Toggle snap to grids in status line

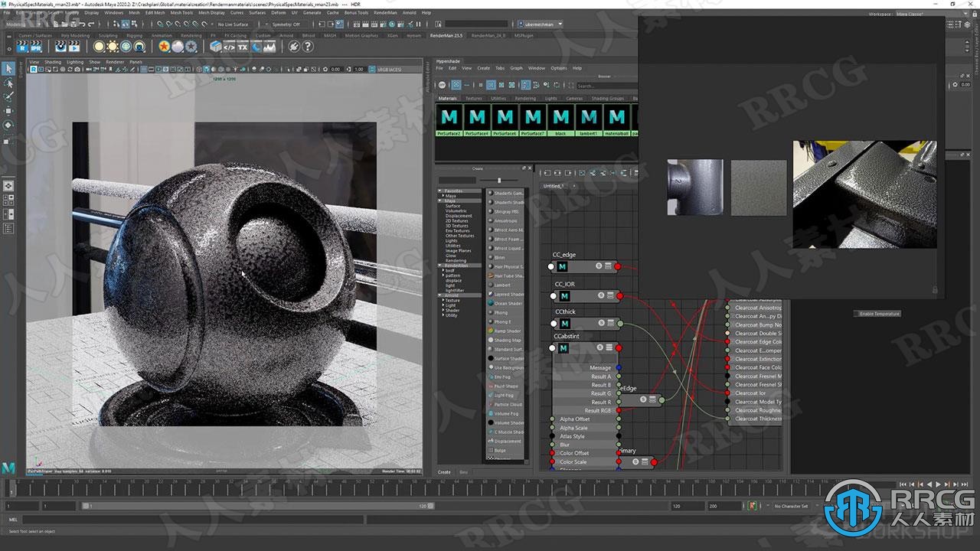point(160,24)
